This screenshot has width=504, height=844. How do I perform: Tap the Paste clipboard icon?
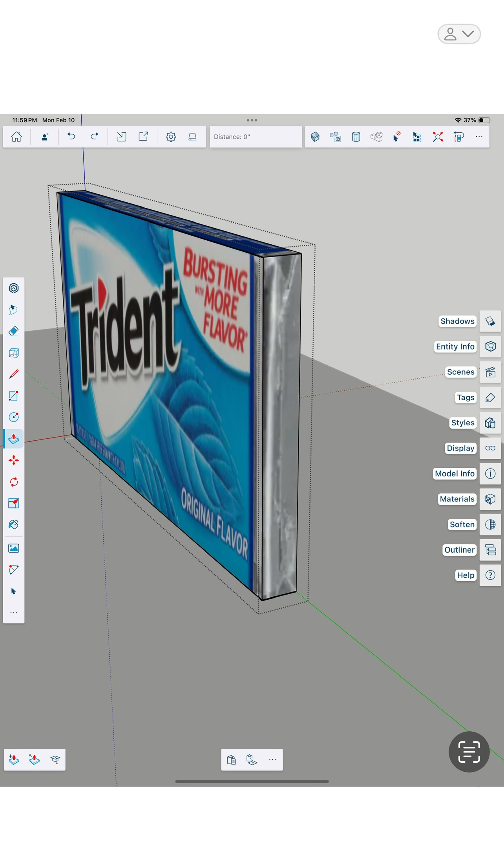[x=231, y=760]
